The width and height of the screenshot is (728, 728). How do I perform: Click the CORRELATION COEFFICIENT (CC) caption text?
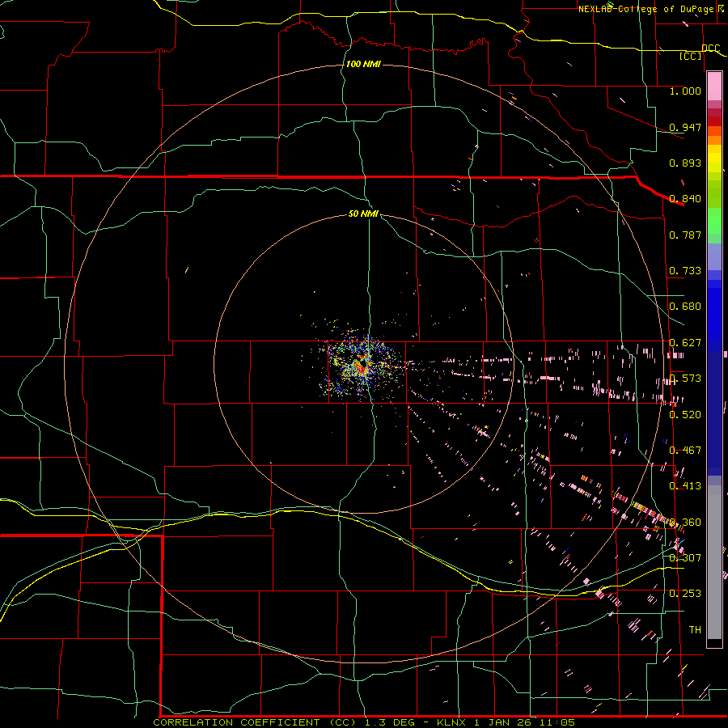tap(256, 722)
